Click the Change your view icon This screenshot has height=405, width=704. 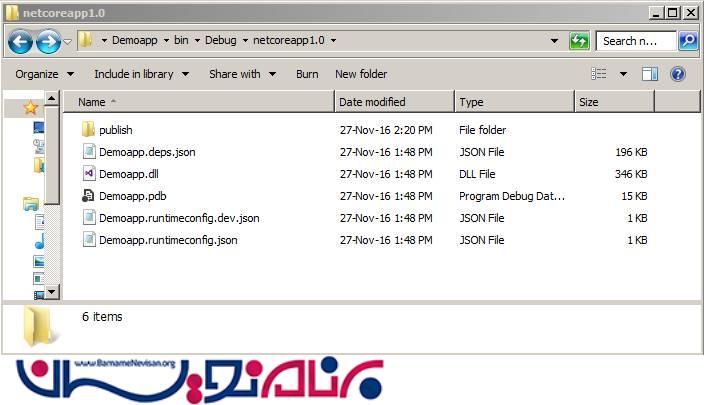click(599, 74)
